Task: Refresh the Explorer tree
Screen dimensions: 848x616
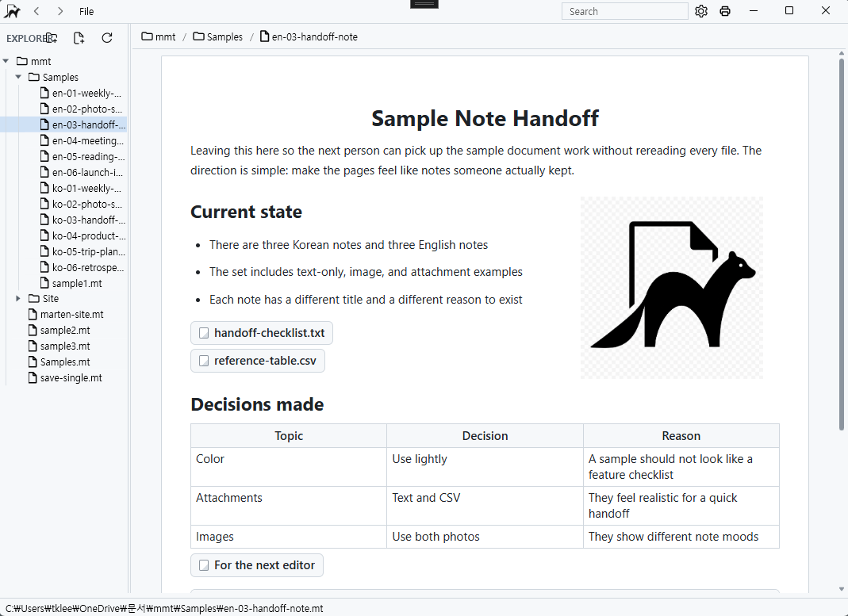Action: pyautogui.click(x=107, y=38)
